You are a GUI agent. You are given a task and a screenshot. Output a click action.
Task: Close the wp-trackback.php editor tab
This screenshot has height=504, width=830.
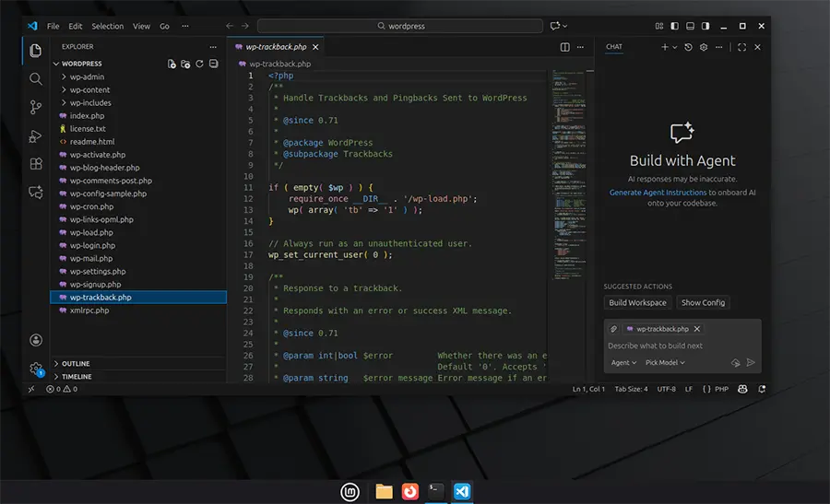click(315, 47)
